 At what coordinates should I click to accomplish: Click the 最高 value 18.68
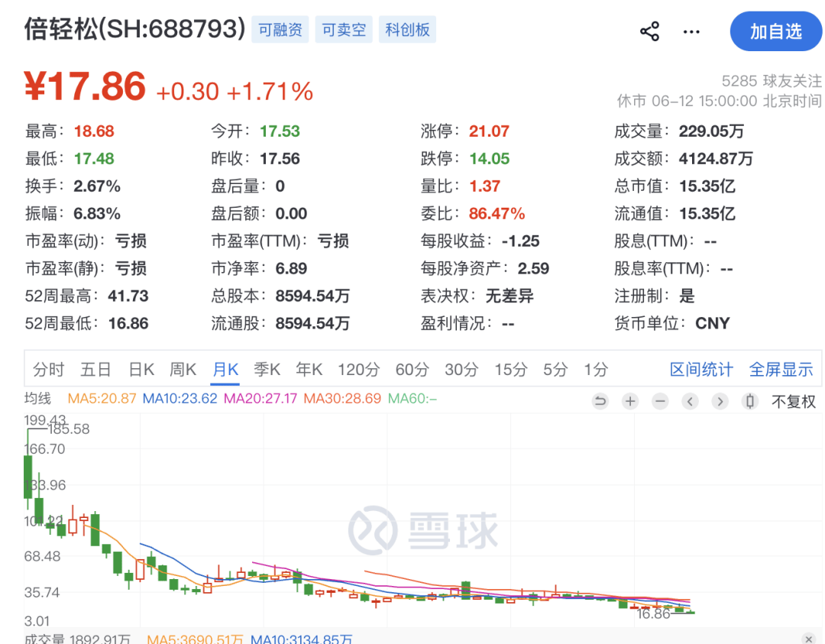point(94,131)
